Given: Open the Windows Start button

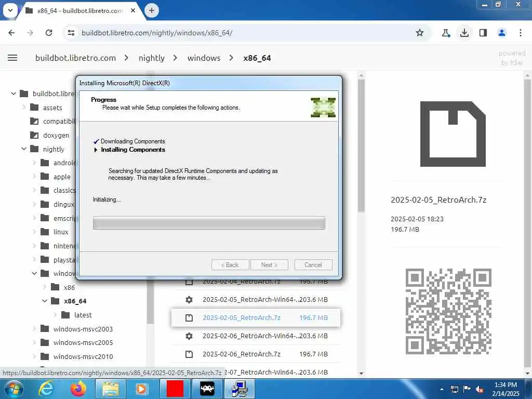Looking at the screenshot, I should point(14,389).
